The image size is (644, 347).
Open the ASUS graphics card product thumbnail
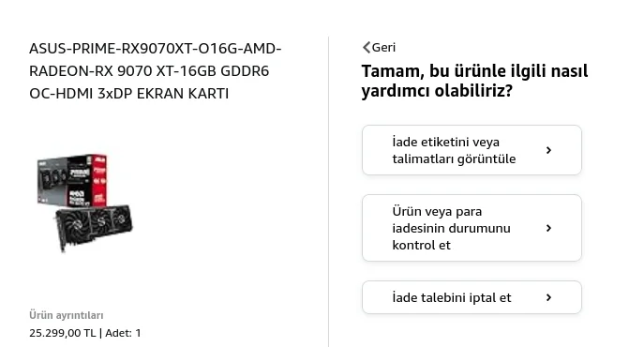(x=85, y=203)
